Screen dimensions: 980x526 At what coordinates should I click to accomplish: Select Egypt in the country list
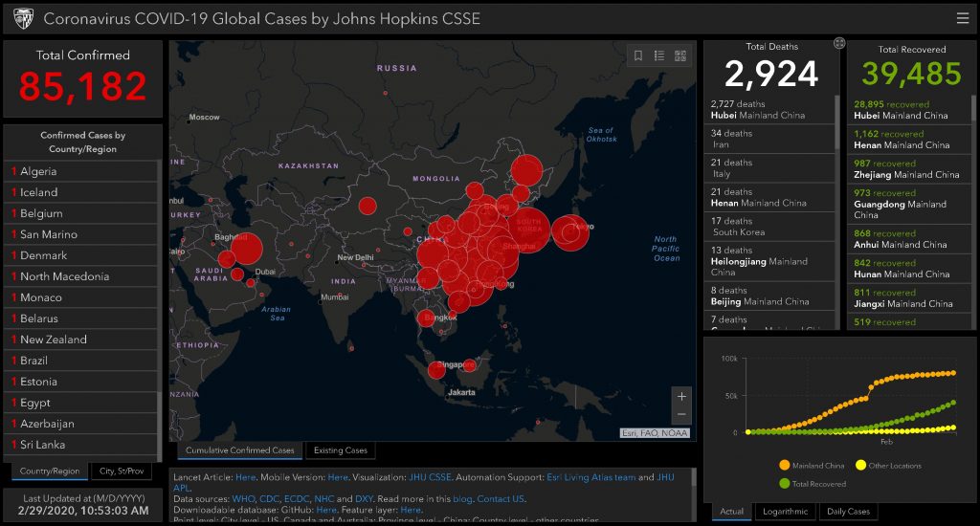point(80,403)
